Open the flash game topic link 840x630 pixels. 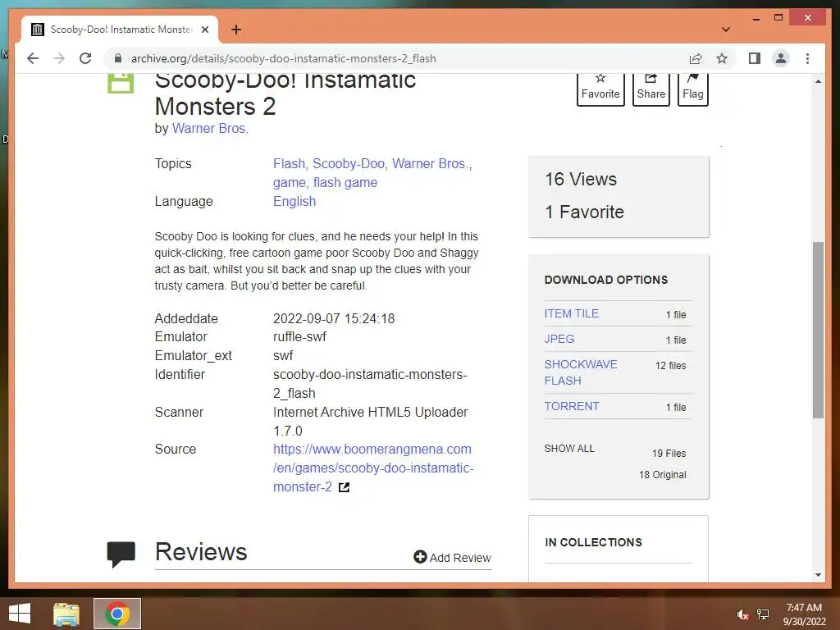[345, 183]
